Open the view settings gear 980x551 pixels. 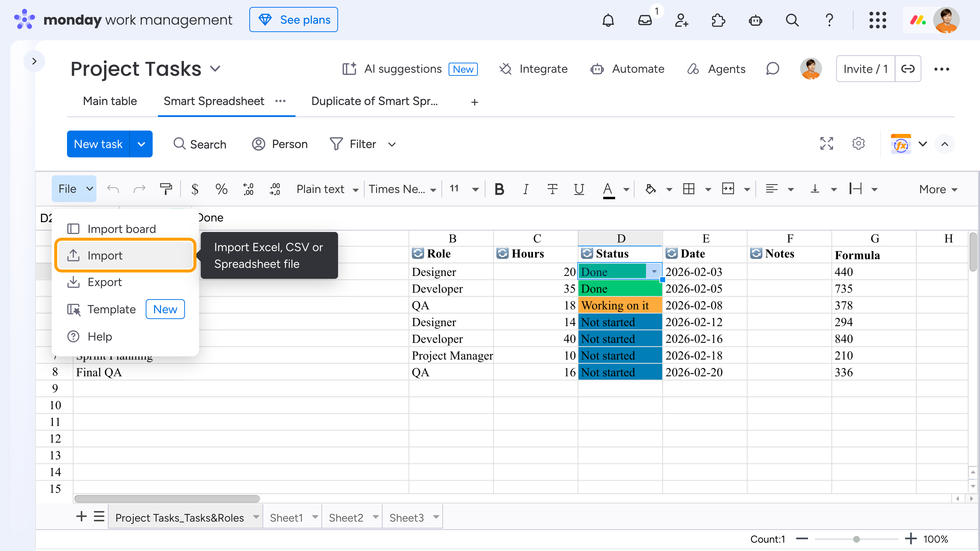[x=858, y=144]
